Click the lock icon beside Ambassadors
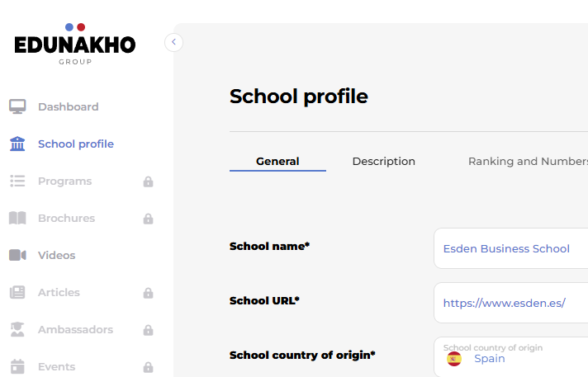This screenshot has width=588, height=377. pos(148,330)
